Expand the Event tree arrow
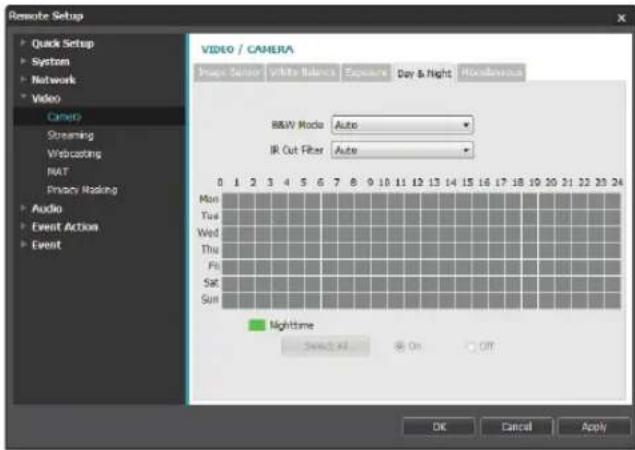 tap(23, 245)
